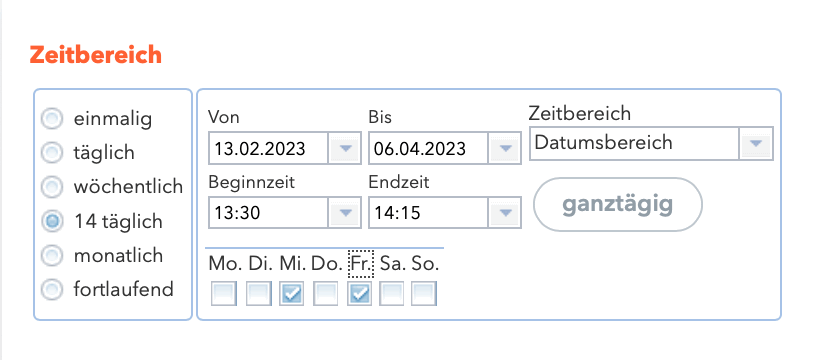Select the monatlich radio option
Screen dimensions: 832x360
click(52, 255)
